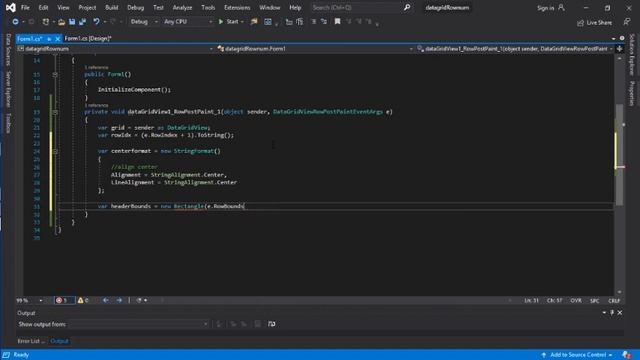Open the Build menu
Viewport: 640px width, 360px height.
click(x=111, y=7)
